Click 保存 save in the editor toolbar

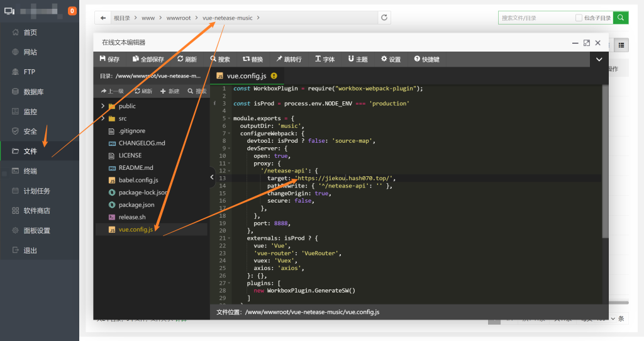coord(109,59)
